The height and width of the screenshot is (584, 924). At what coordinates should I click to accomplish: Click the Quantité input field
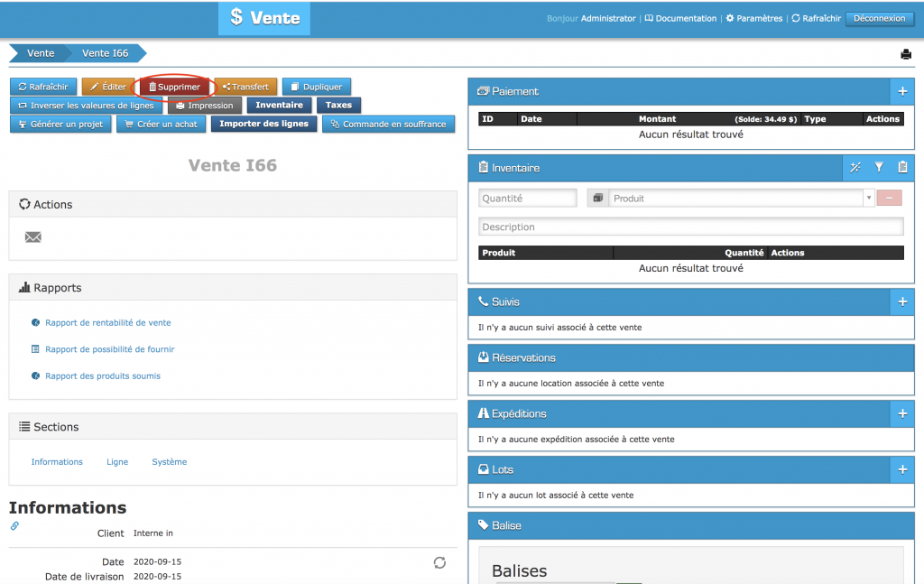pyautogui.click(x=527, y=199)
